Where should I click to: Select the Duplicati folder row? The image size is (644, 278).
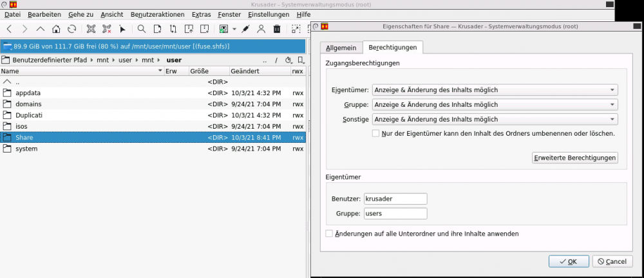pyautogui.click(x=153, y=115)
